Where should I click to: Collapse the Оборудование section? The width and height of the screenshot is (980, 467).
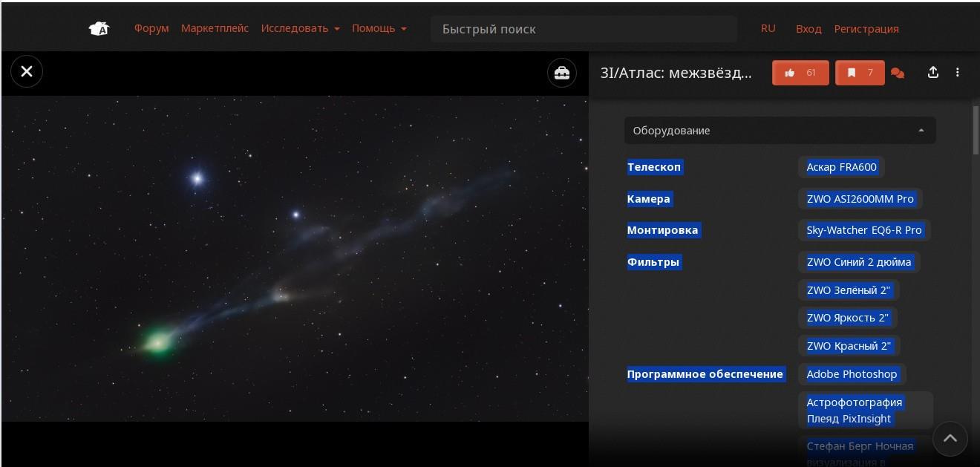point(780,131)
